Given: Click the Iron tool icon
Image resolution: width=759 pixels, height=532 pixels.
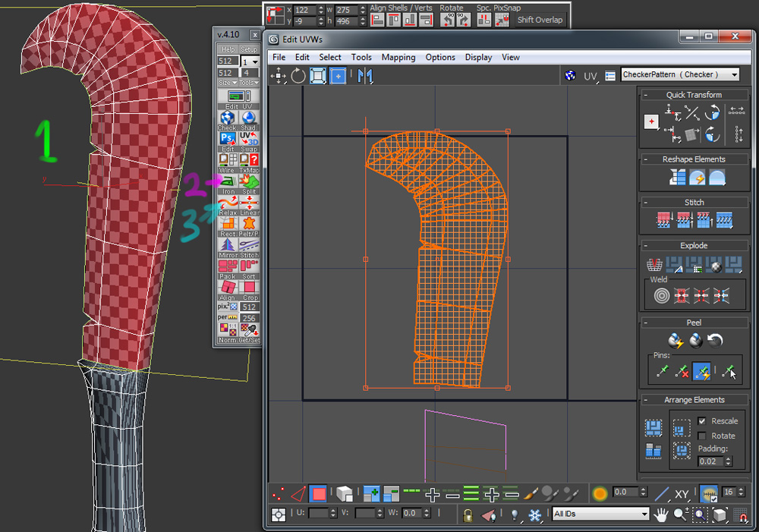Looking at the screenshot, I should point(228,181).
